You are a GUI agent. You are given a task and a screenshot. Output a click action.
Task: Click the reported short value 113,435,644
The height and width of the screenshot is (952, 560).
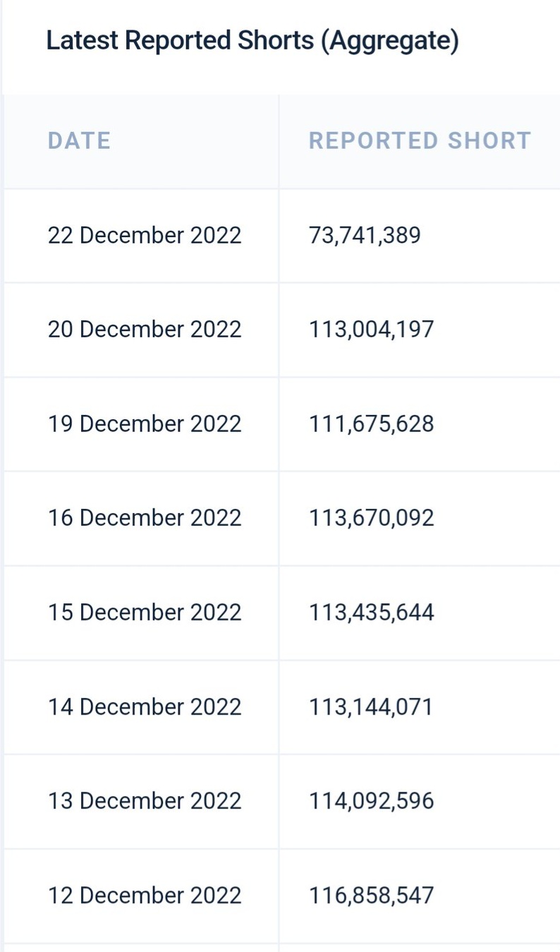[372, 613]
